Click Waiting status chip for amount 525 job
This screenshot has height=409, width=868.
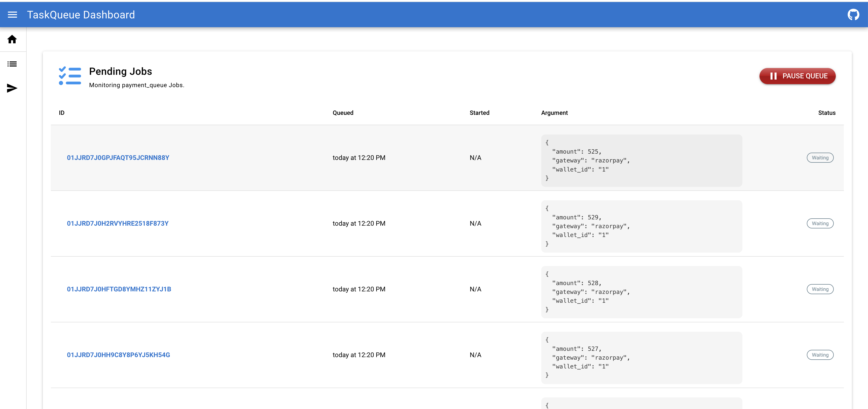pos(819,158)
